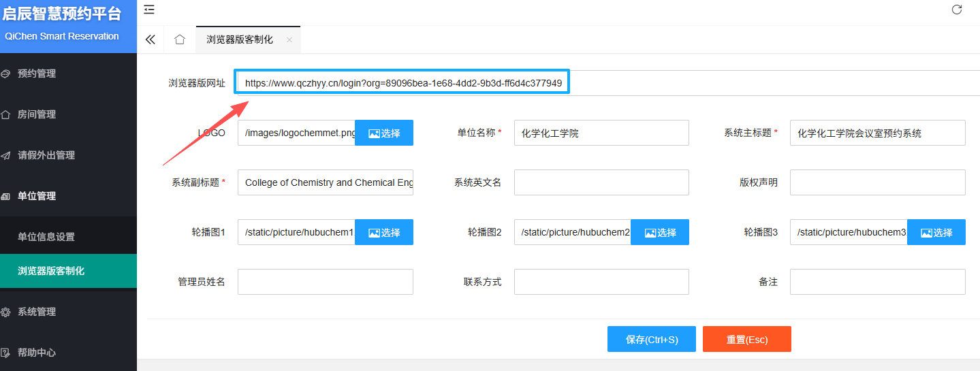
Task: Close the 浏览器版客制化 tab
Action: coord(289,40)
